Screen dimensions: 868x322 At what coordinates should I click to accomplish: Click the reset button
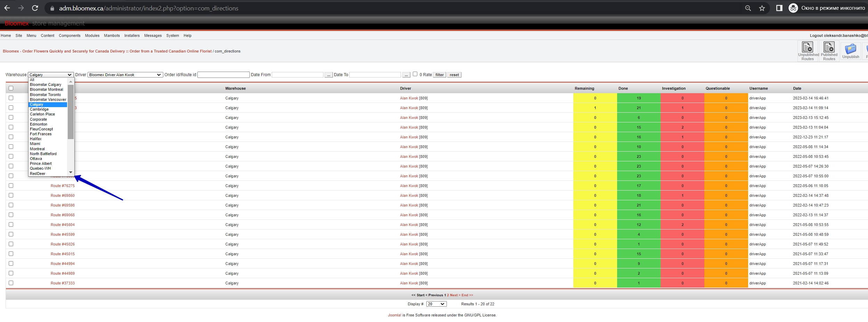(x=454, y=75)
